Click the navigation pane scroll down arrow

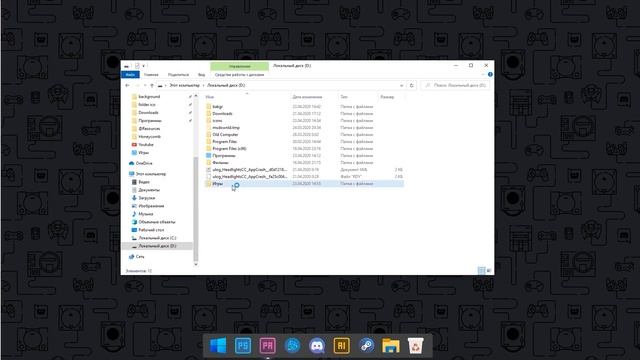point(196,264)
